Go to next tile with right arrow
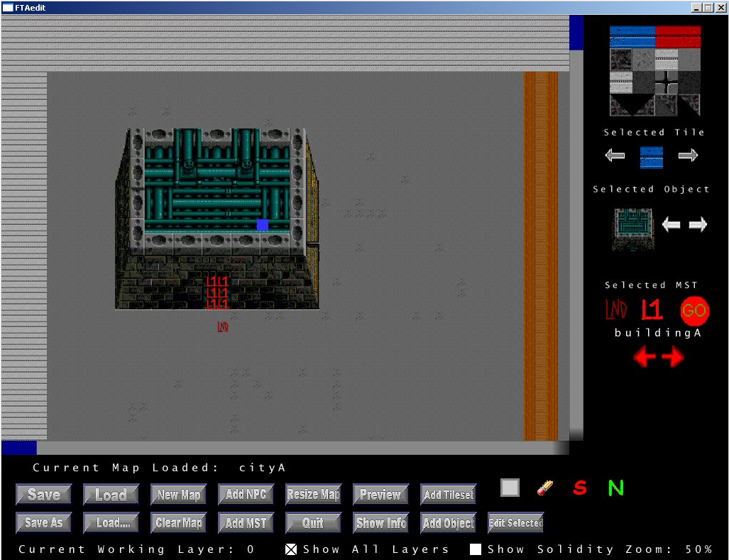Image resolution: width=729 pixels, height=560 pixels. point(688,155)
